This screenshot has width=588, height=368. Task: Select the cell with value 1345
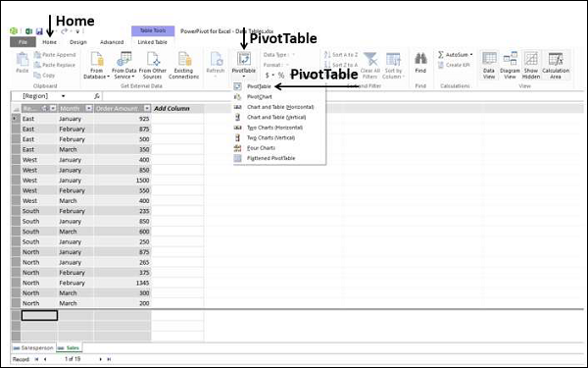122,283
